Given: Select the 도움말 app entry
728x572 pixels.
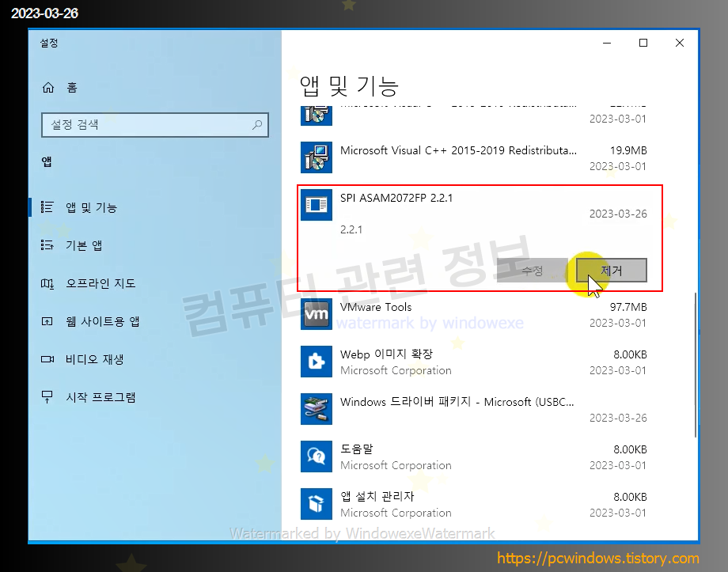Looking at the screenshot, I should [356, 449].
